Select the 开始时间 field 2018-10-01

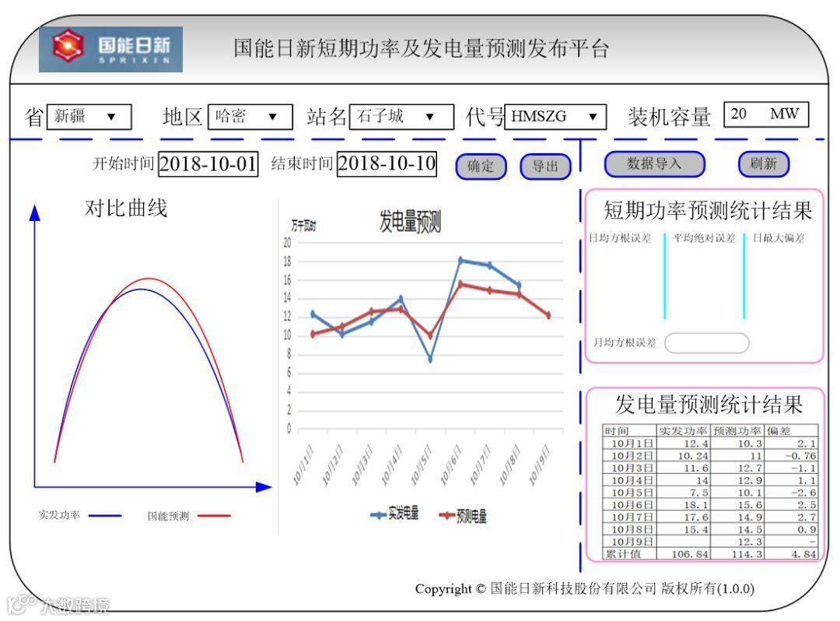(x=208, y=164)
